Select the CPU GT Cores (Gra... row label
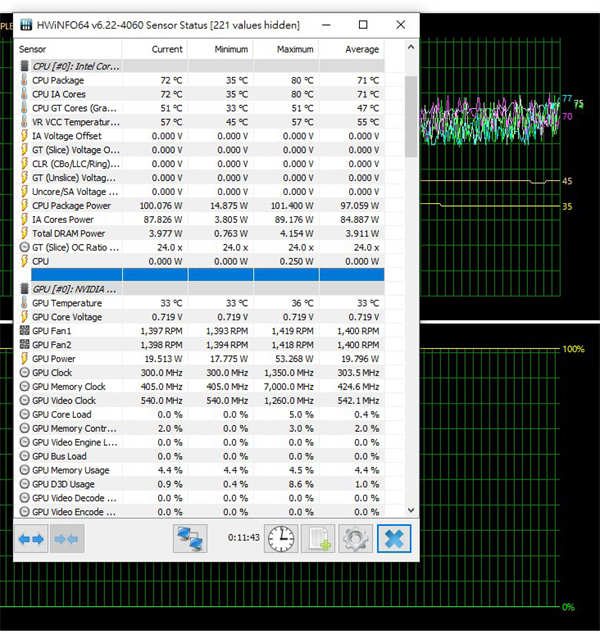This screenshot has width=600, height=634. click(x=74, y=108)
